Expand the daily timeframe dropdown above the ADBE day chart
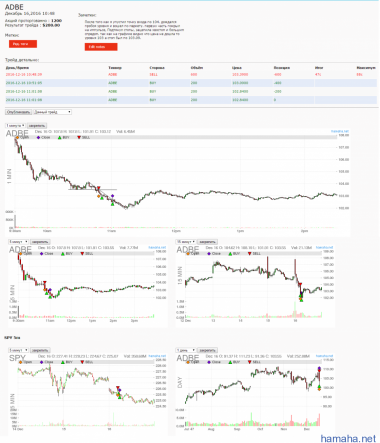The height and width of the screenshot is (443, 380). click(x=186, y=350)
